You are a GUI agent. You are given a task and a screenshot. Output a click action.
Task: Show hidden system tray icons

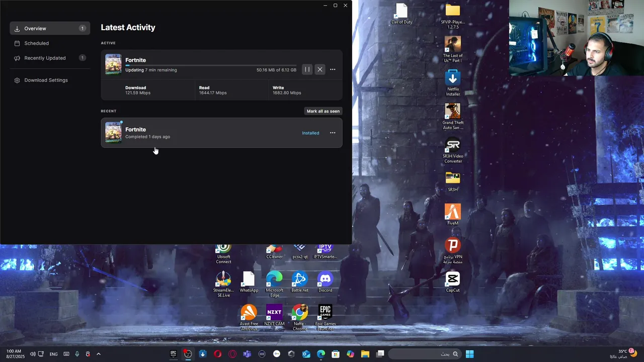click(99, 354)
